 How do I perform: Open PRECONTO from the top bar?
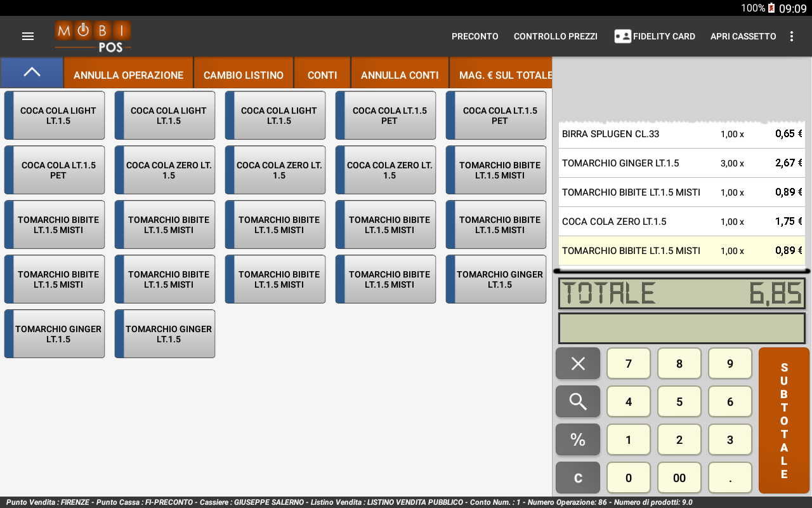[x=475, y=36]
